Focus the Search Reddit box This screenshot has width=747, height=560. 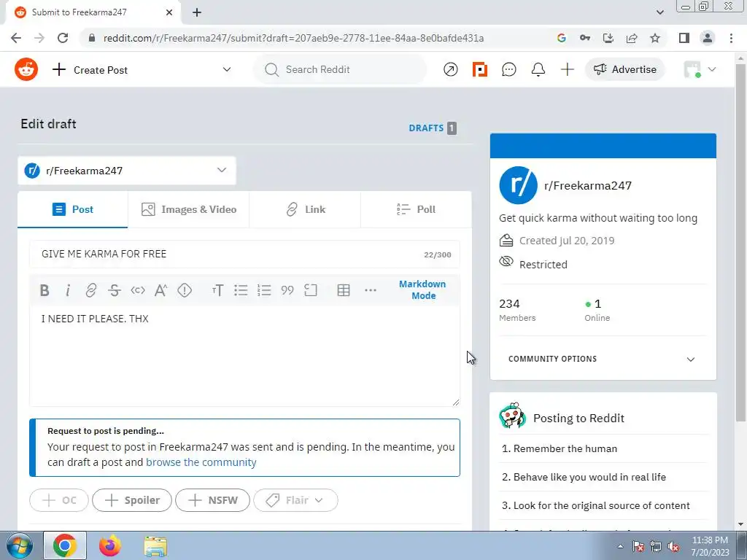click(x=340, y=69)
